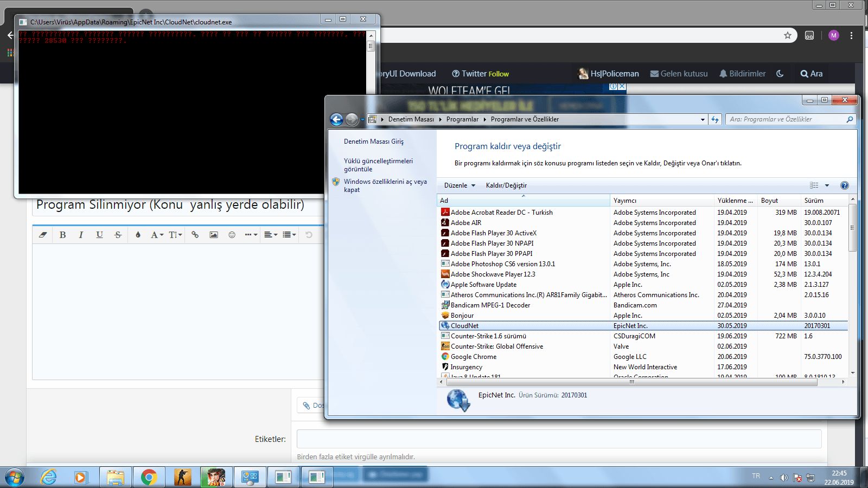Viewport: 868px width, 488px height.
Task: Switch to Chrome on the taskbar
Action: 149,477
